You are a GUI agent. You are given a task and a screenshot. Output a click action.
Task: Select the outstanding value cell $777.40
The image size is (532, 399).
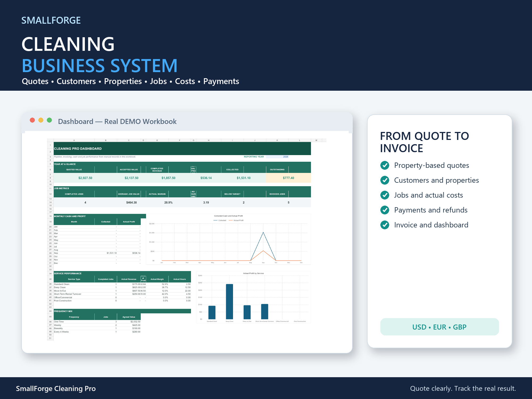pyautogui.click(x=288, y=178)
